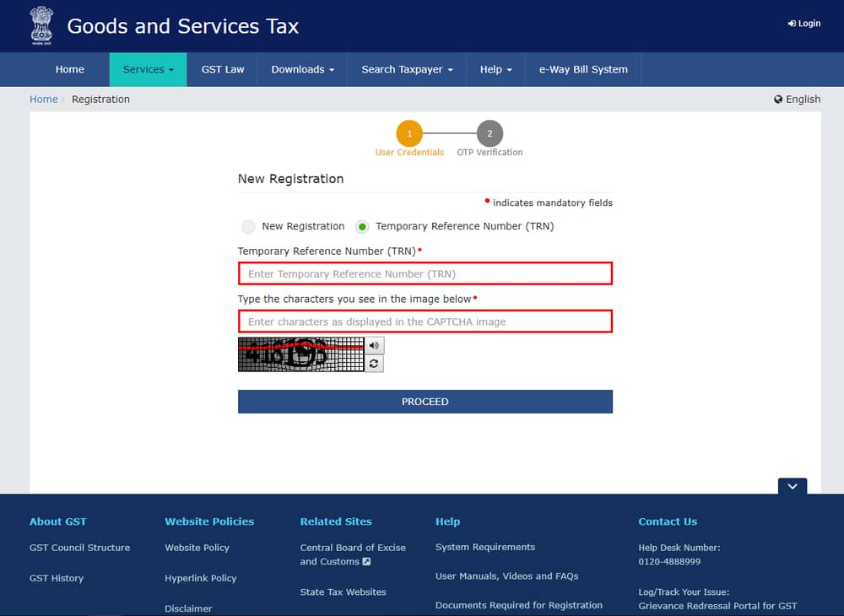The width and height of the screenshot is (844, 616).
Task: Click the globe icon beside English
Action: point(776,99)
